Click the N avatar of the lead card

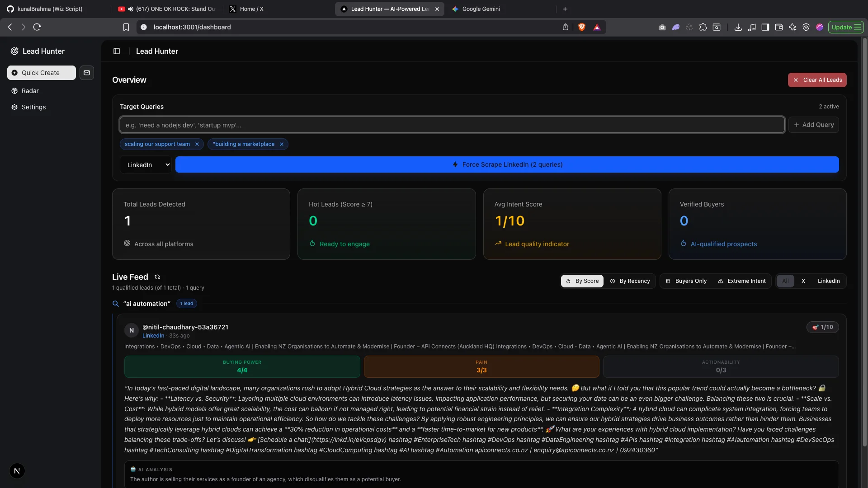(132, 331)
